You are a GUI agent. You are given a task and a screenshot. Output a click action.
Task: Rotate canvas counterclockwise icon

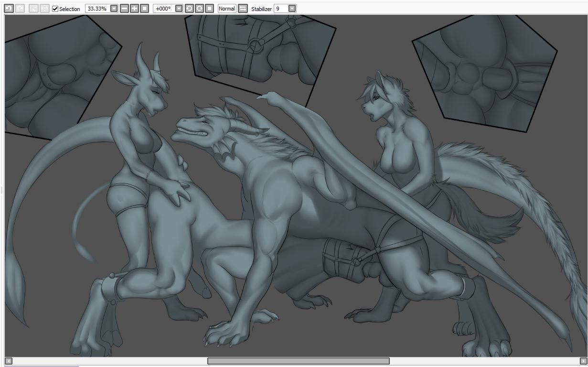point(189,9)
